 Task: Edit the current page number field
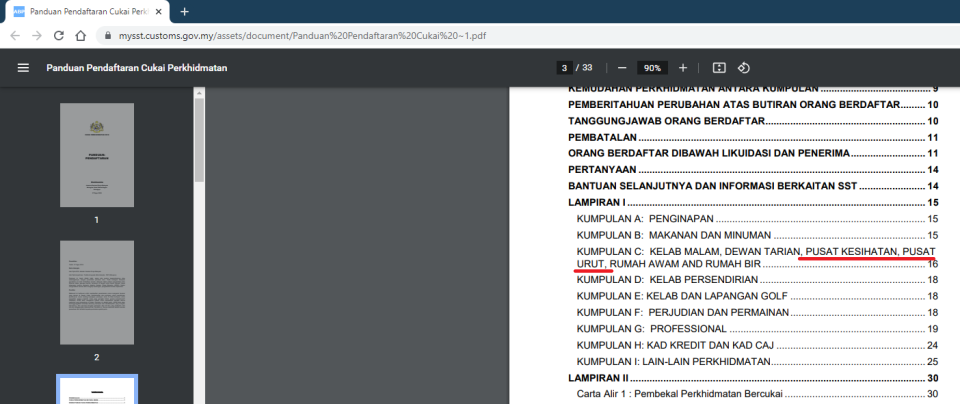564,68
